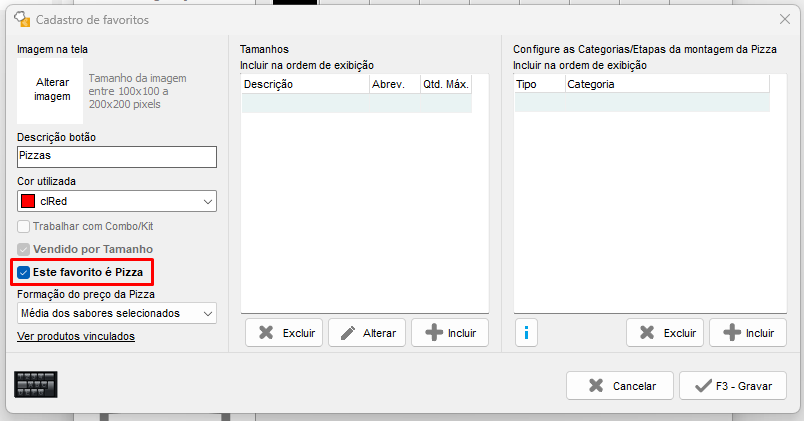Click the blue info icon button
Screen dimensions: 804x421
[526, 332]
